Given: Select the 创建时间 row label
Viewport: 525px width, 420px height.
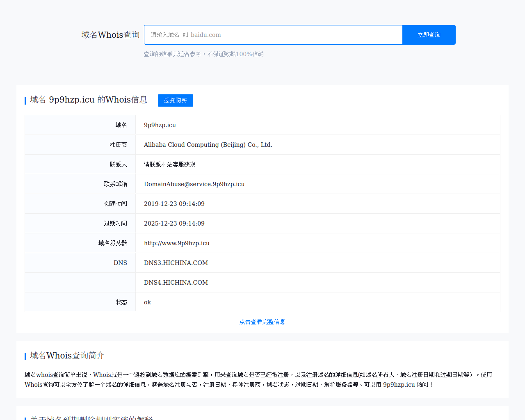Looking at the screenshot, I should [115, 204].
